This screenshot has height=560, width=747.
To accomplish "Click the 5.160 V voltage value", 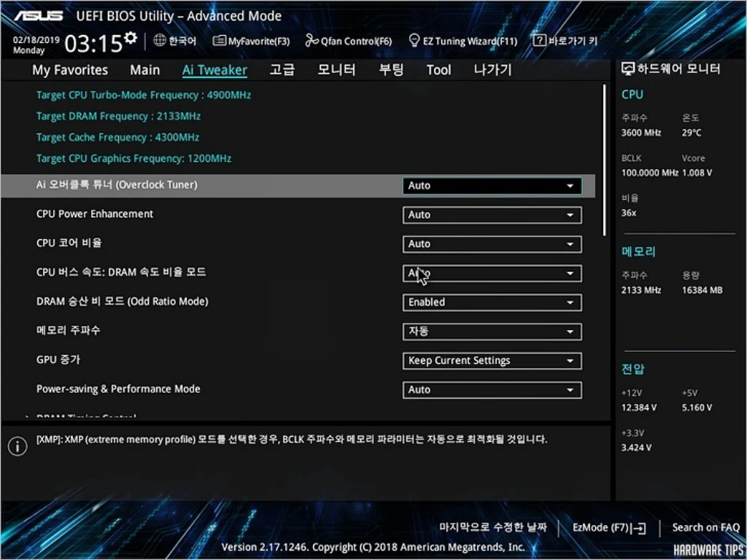I will 697,408.
